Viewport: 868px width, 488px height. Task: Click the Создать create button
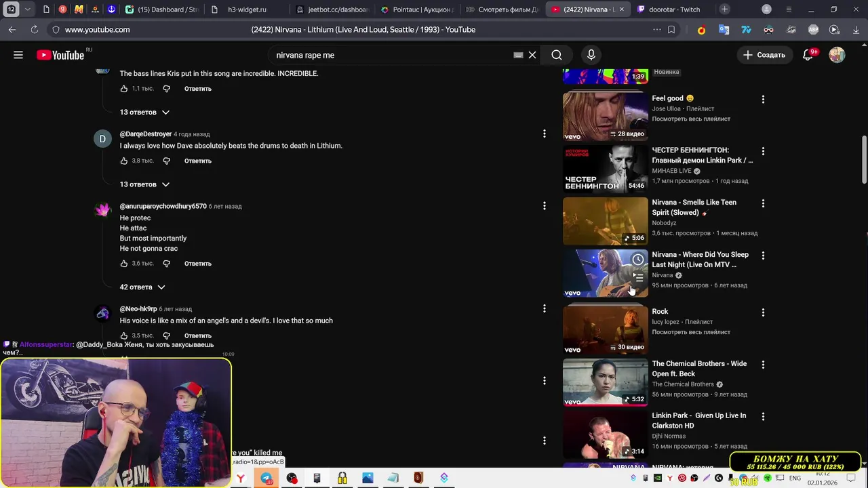click(764, 55)
